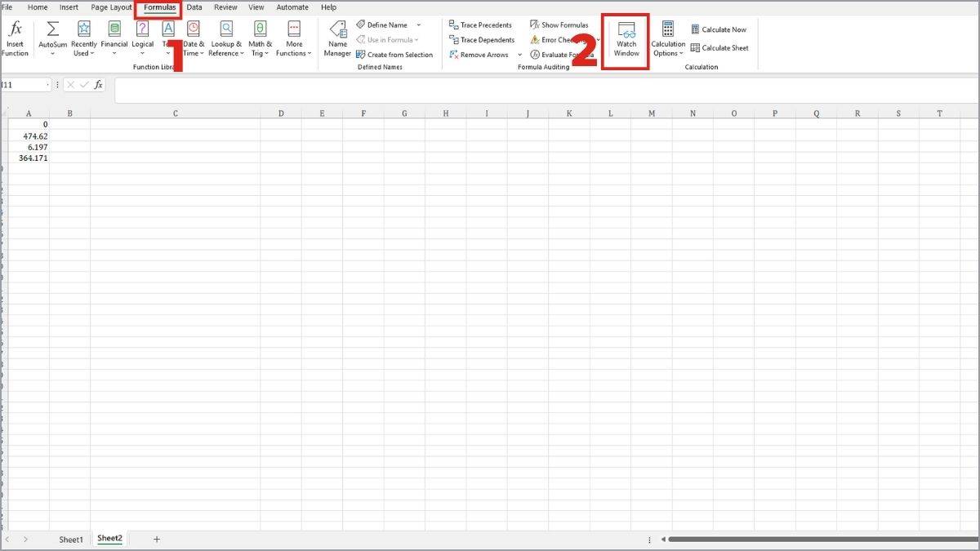Switch to the Automate tab
Image resolution: width=980 pixels, height=551 pixels.
coord(292,7)
